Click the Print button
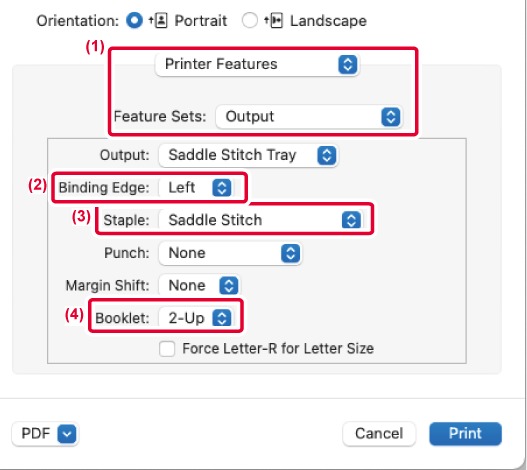 tap(465, 434)
